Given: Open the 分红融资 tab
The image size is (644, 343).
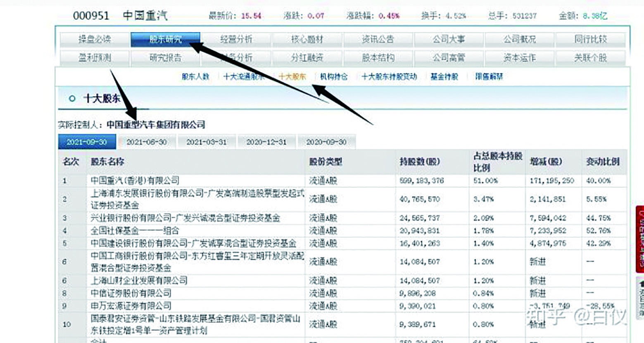Looking at the screenshot, I should (x=307, y=58).
